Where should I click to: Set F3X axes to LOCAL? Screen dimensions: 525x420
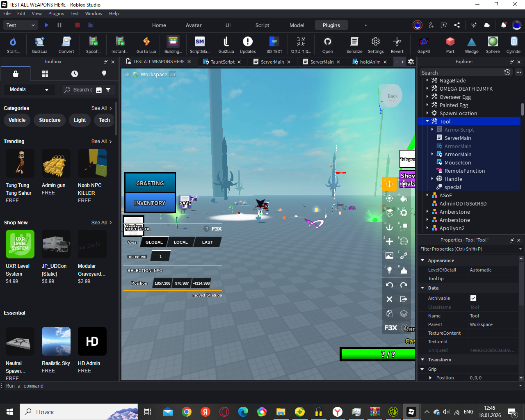181,242
